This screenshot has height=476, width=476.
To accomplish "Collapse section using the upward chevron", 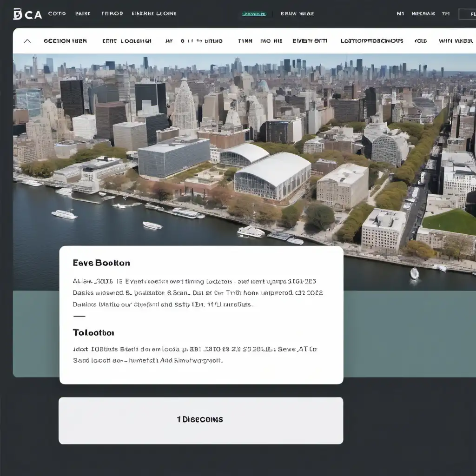I will [27, 41].
